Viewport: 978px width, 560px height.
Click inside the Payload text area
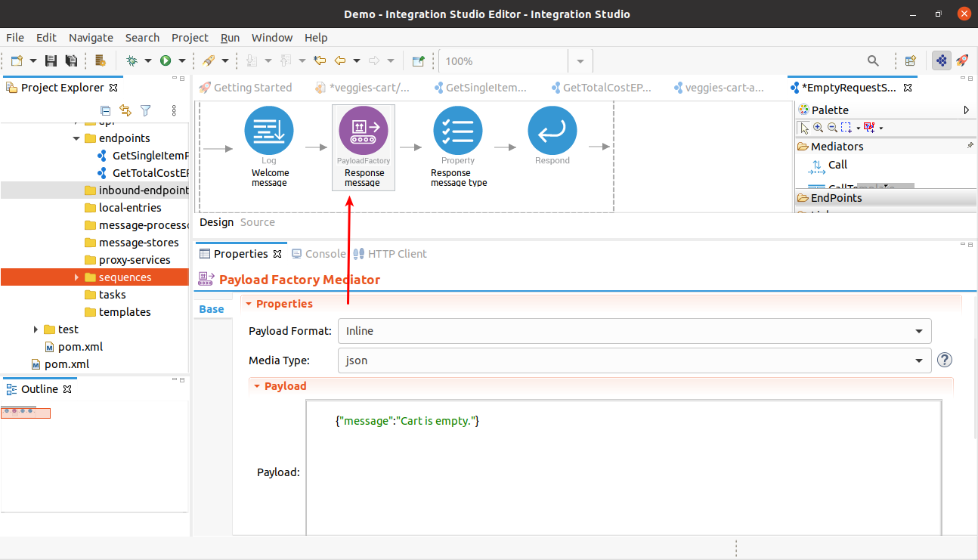coord(624,469)
